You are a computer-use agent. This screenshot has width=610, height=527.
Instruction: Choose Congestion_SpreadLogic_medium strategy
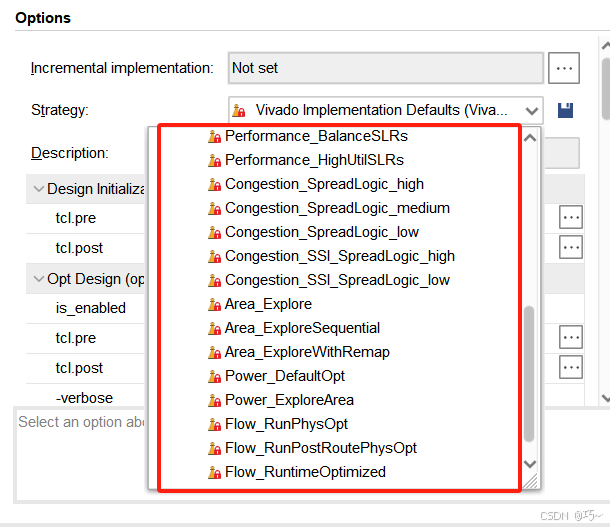337,208
